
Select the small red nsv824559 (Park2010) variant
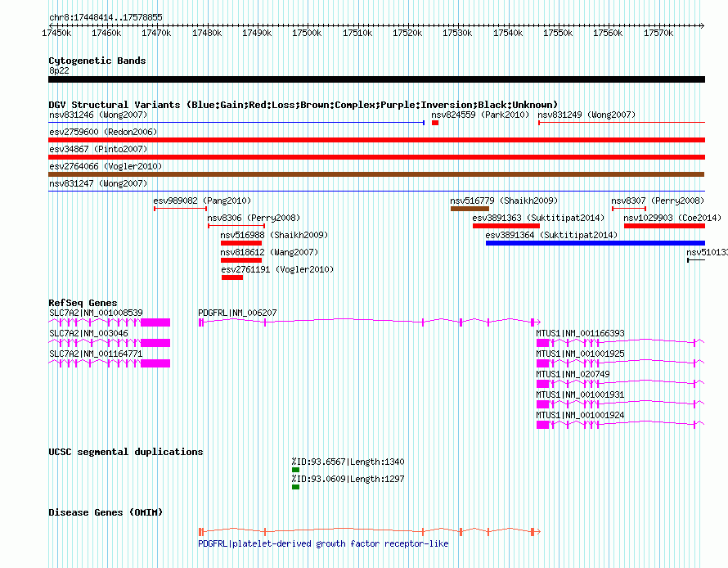click(435, 123)
